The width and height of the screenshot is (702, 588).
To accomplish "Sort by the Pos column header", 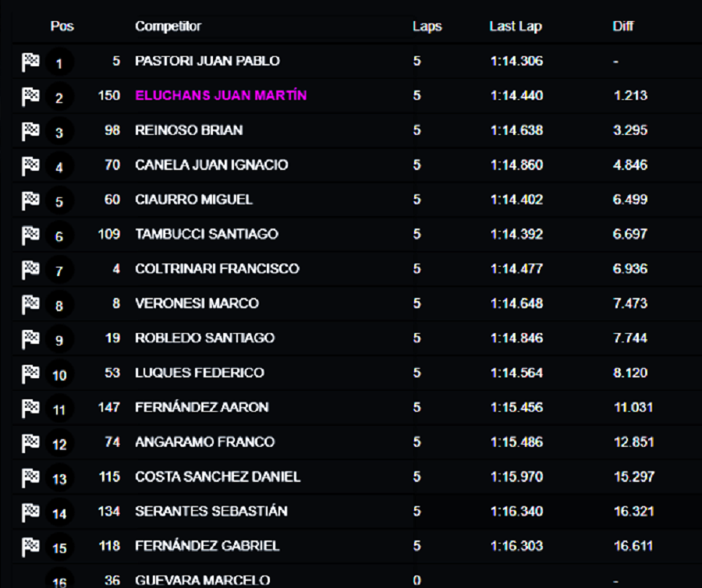I will (x=62, y=26).
